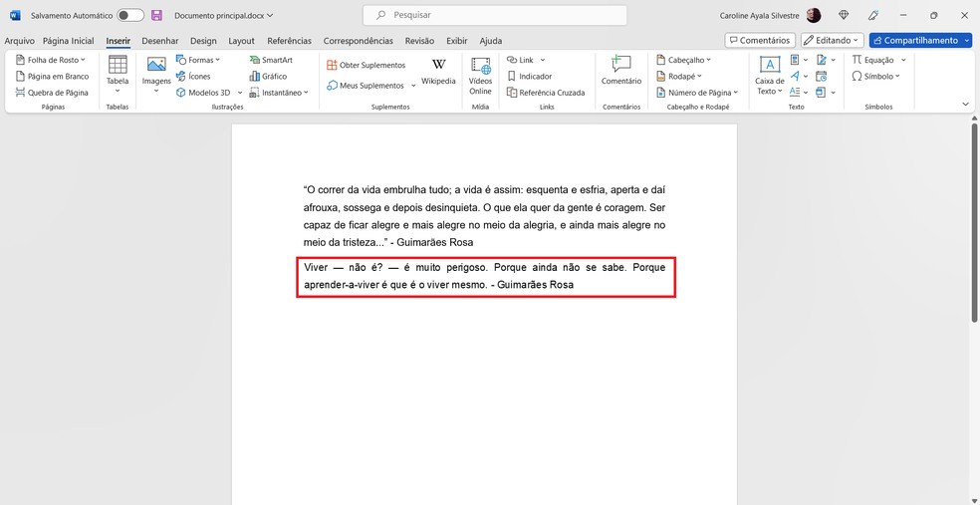Collapse the ribbon with the chevron

point(965,104)
